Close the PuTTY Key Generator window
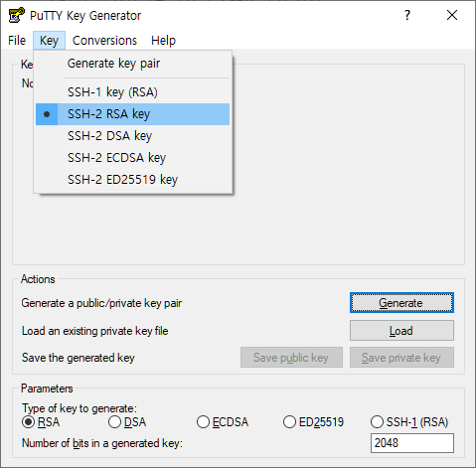The height and width of the screenshot is (468, 476). point(452,15)
